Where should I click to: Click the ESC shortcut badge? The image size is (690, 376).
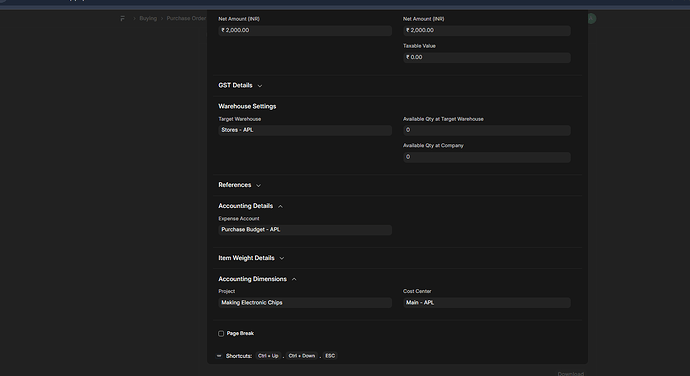(330, 356)
